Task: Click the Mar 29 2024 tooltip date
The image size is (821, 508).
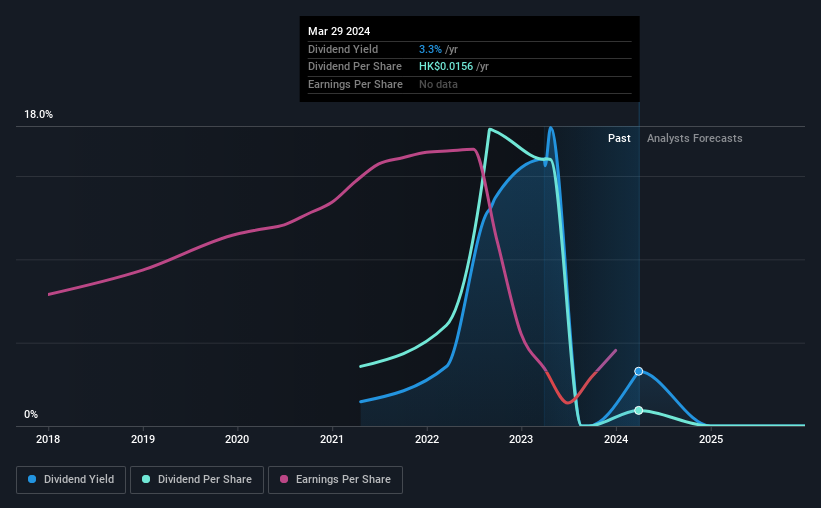Action: 339,31
